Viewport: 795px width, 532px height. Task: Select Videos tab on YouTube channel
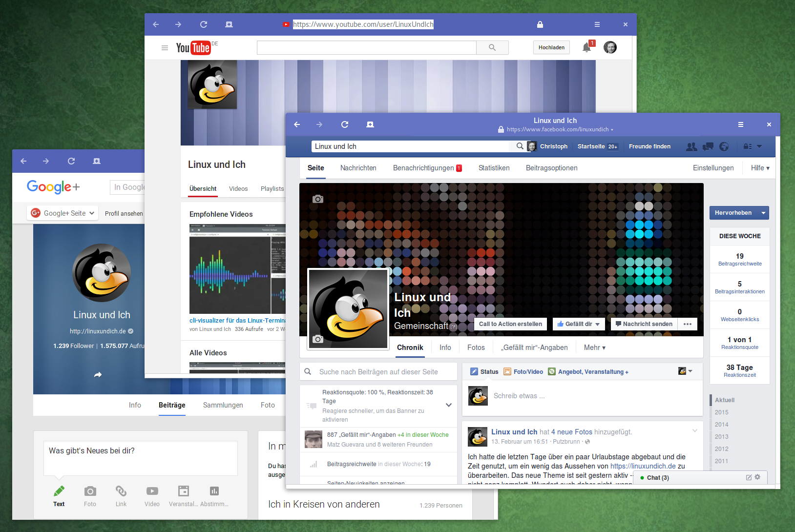[x=238, y=189]
